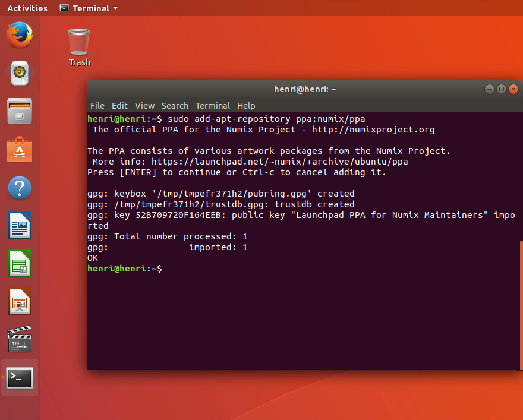The width and height of the screenshot is (523, 420).
Task: Open the Help menu in terminal
Action: click(246, 106)
